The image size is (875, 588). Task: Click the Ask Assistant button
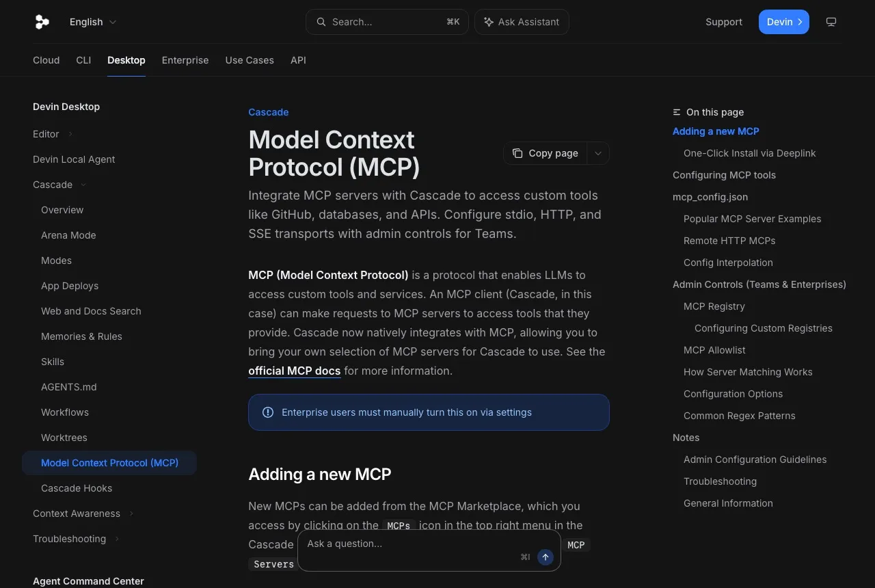point(522,22)
